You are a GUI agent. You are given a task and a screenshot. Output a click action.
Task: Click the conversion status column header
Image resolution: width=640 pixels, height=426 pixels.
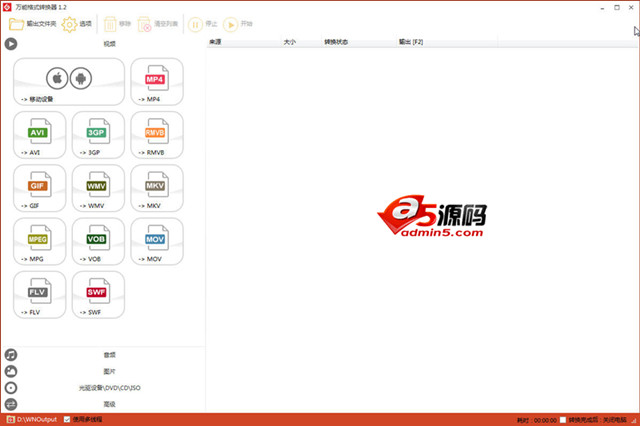pos(337,43)
